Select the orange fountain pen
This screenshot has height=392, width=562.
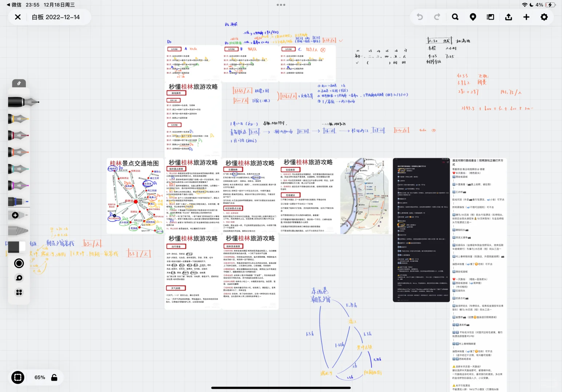18,152
